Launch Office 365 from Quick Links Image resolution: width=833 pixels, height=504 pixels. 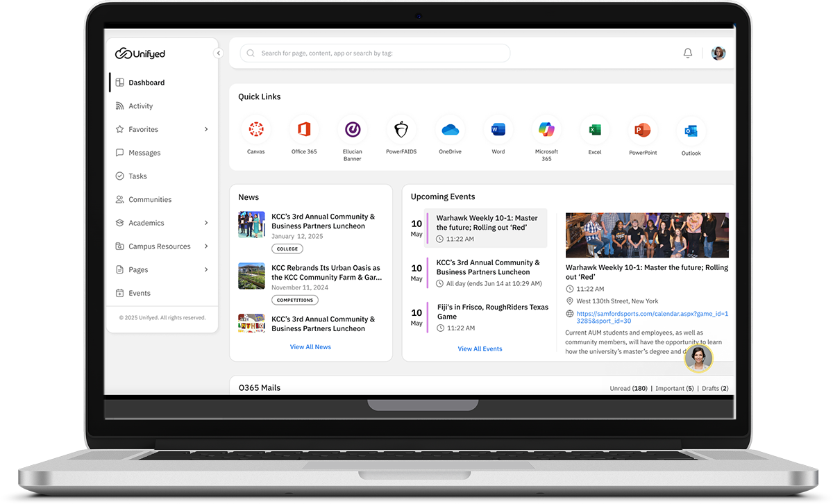pyautogui.click(x=304, y=130)
